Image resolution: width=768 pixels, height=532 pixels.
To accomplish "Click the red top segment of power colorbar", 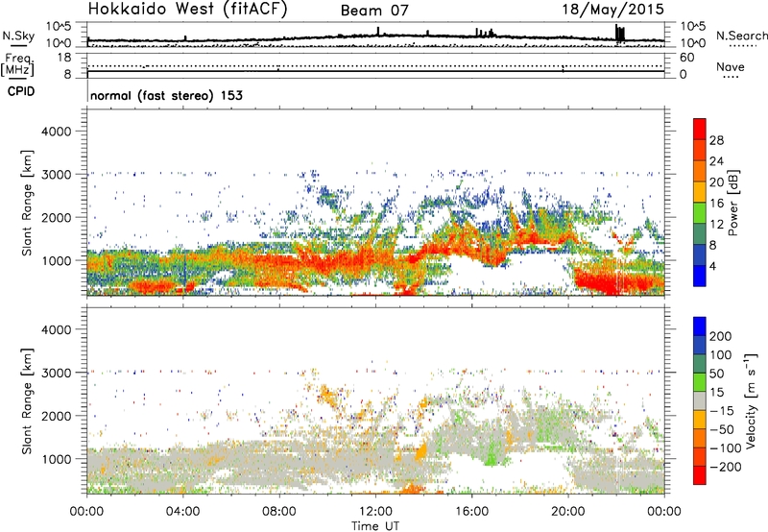I will click(700, 130).
